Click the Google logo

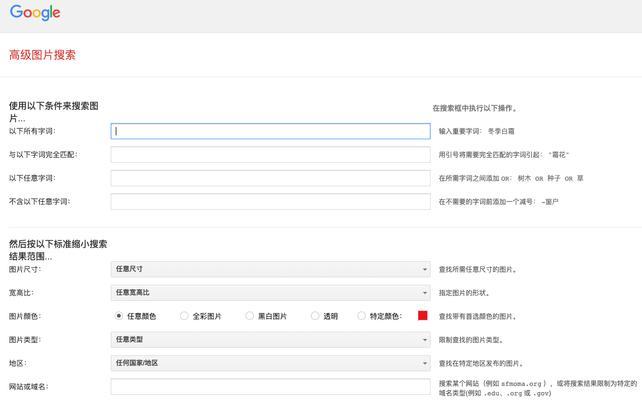[35, 13]
